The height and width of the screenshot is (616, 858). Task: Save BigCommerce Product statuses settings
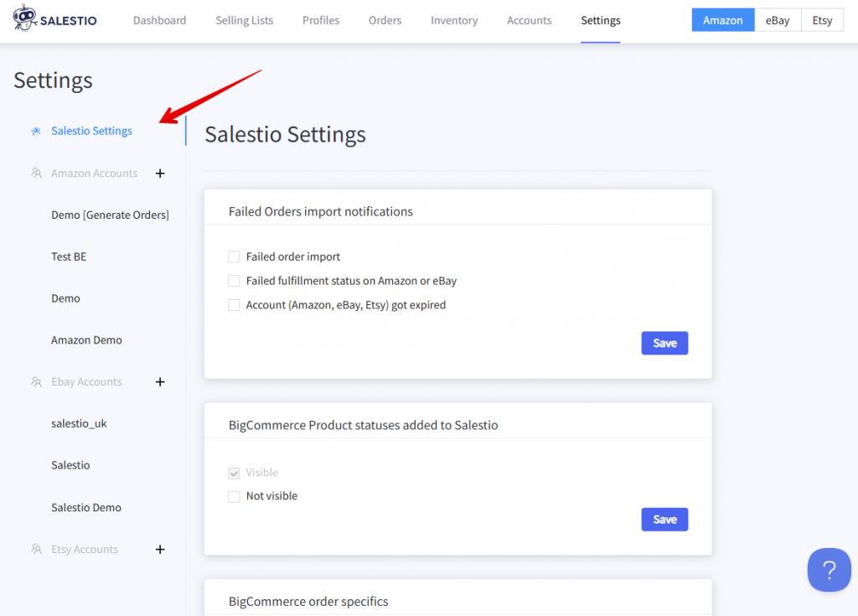(x=664, y=520)
